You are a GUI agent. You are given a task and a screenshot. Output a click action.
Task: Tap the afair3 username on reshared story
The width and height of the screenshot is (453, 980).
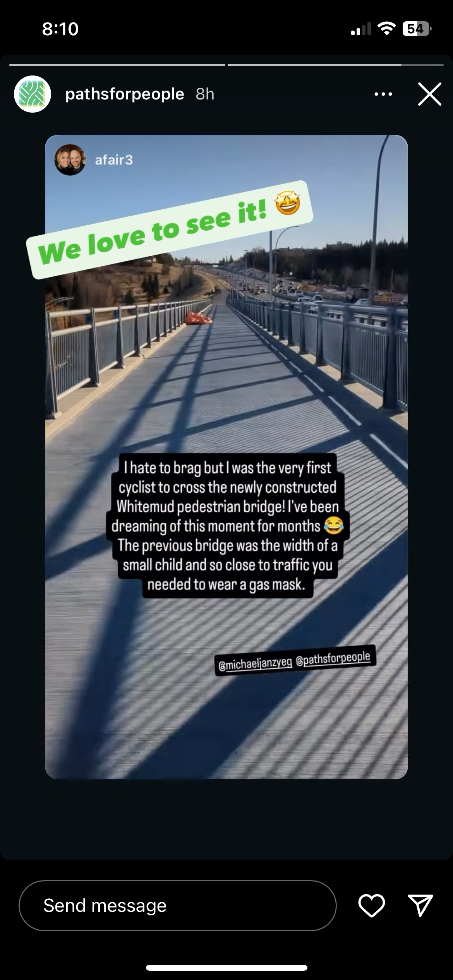click(114, 160)
